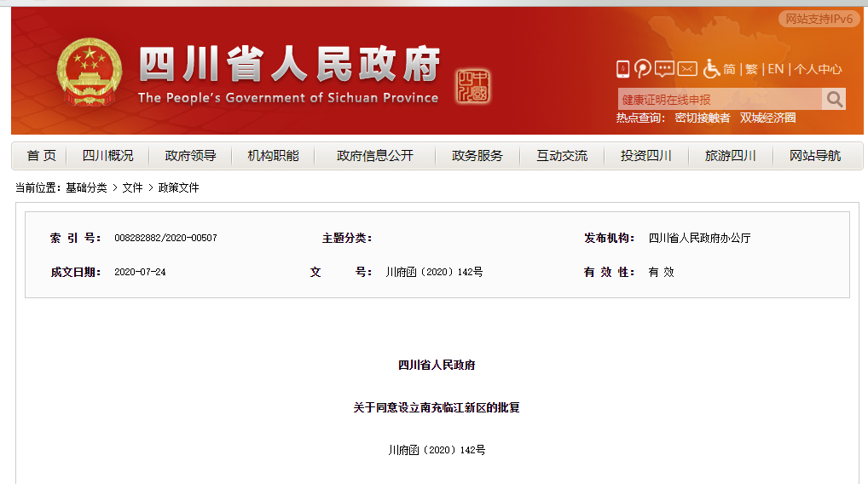Image resolution: width=868 pixels, height=484 pixels.
Task: Focus the 健康证明在线申报 search field
Action: click(x=719, y=100)
